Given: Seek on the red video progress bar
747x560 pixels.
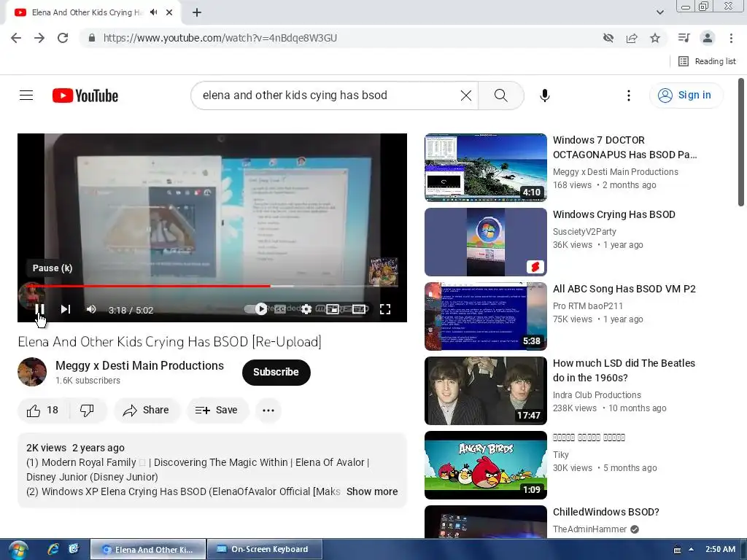Looking at the screenshot, I should click(x=212, y=286).
